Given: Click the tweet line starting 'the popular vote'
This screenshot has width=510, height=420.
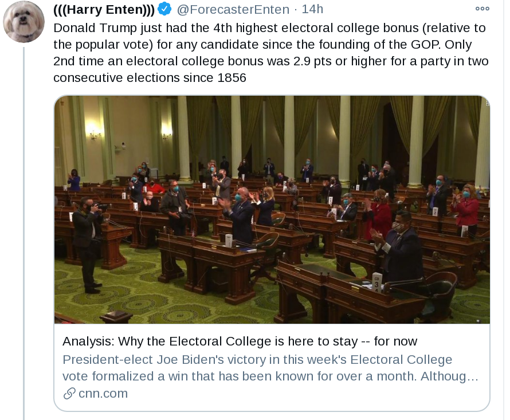Looking at the screenshot, I should (262, 45).
